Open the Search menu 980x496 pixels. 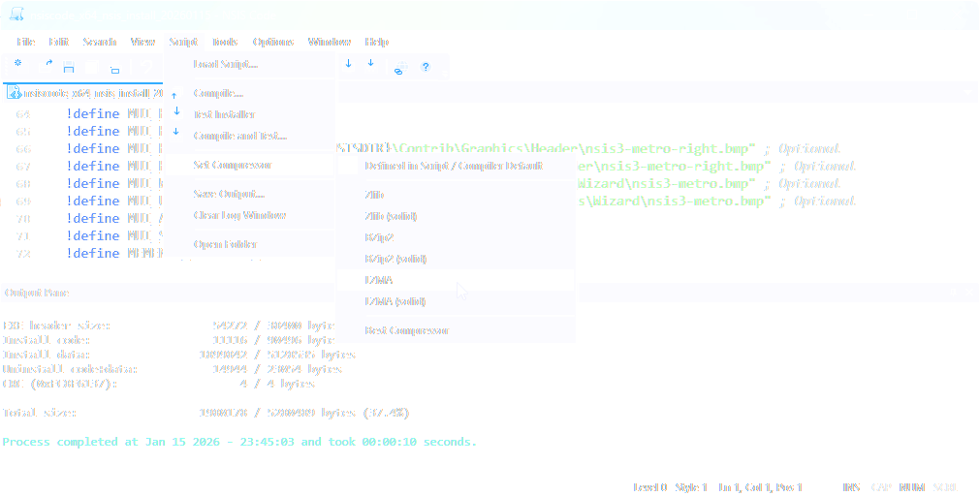click(x=100, y=42)
